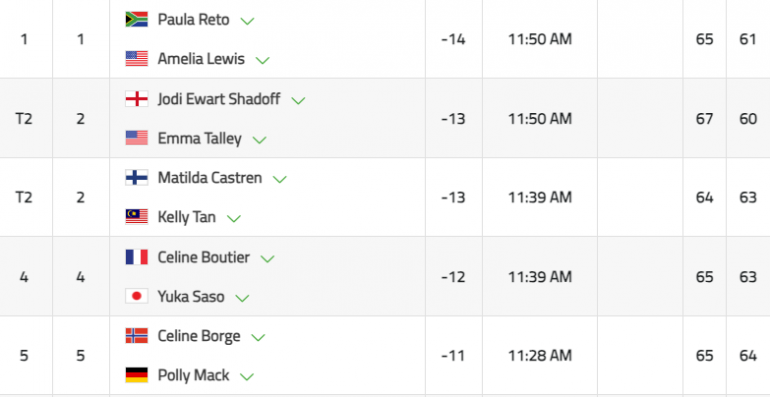Click the Germany flag beside Polly Mack

(137, 375)
